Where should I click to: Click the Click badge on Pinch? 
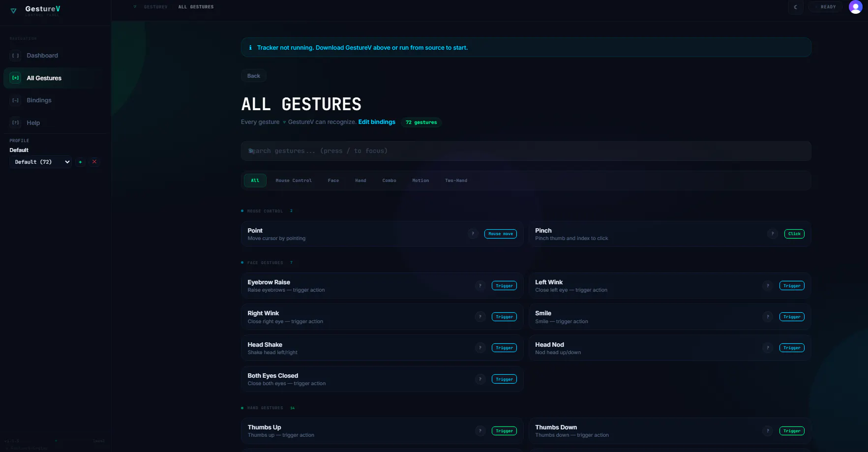click(x=794, y=234)
